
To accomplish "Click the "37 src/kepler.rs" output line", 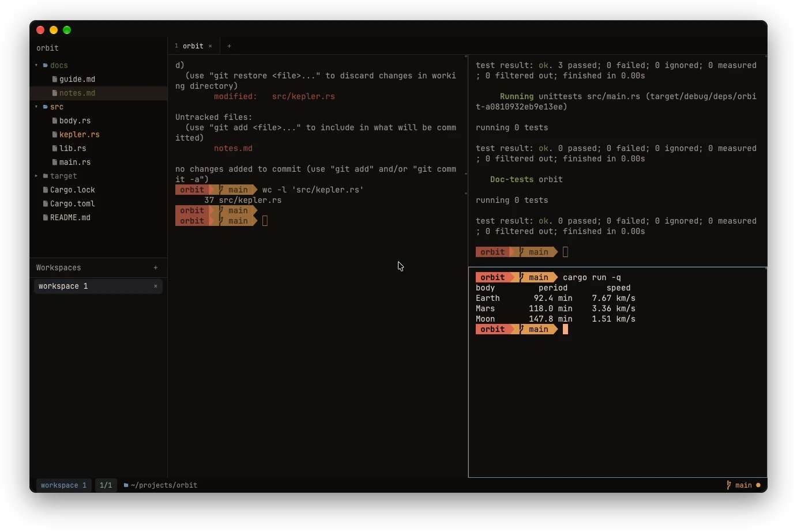I will pos(243,200).
